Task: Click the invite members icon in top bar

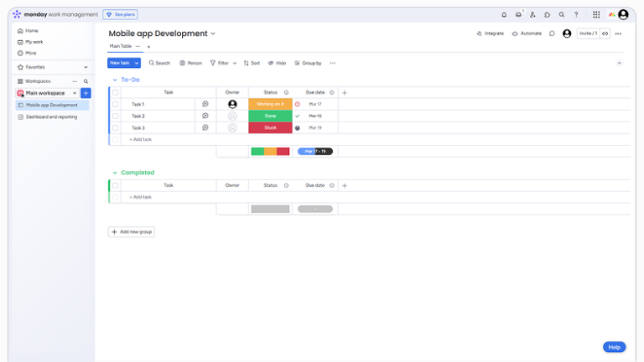Action: tap(532, 15)
